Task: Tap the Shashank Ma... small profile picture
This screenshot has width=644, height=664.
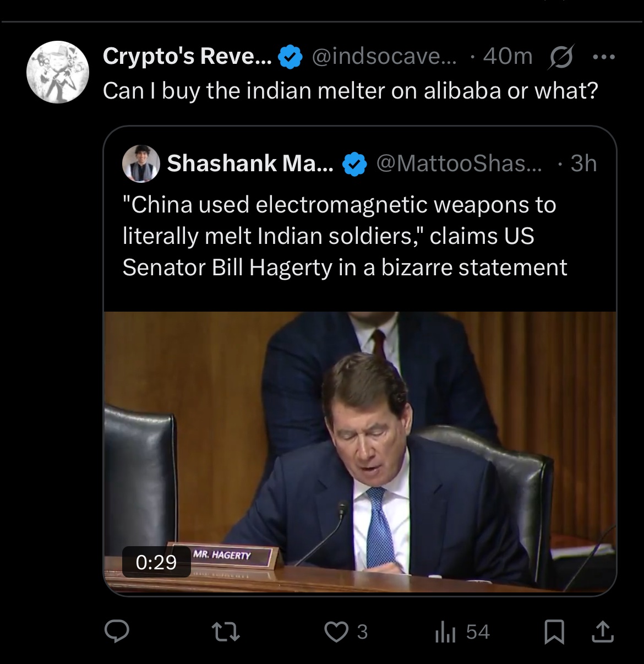Action: point(141,164)
